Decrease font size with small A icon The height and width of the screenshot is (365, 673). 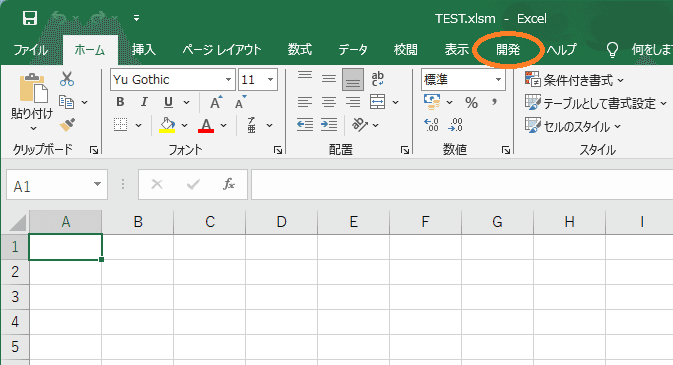point(240,102)
